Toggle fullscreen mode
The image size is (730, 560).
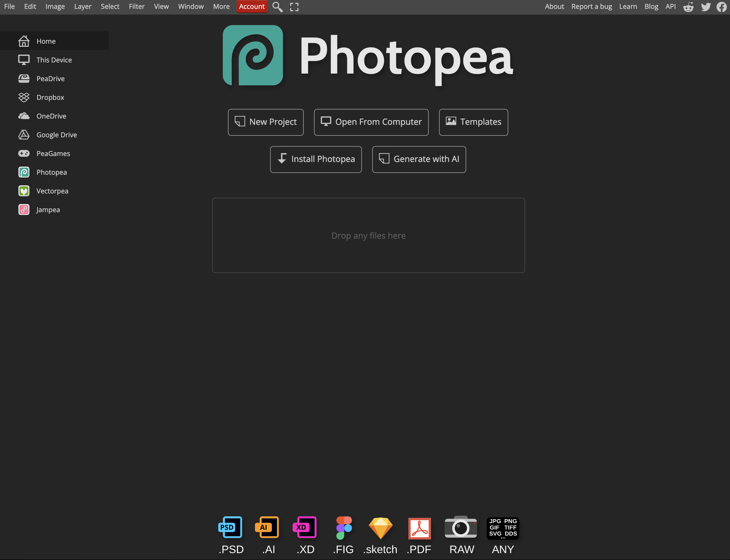point(294,6)
